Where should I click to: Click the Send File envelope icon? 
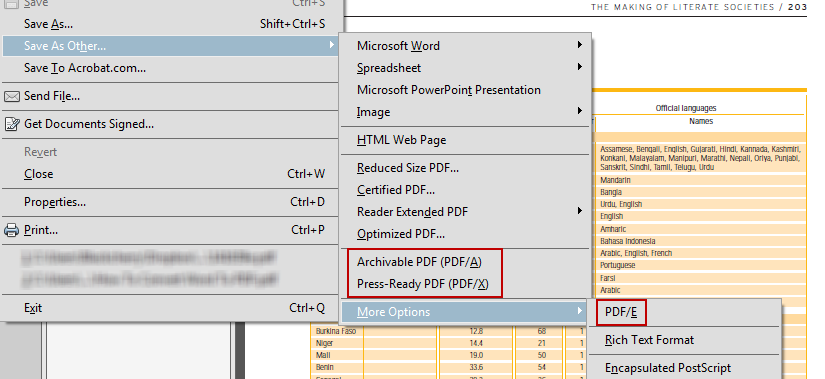(12, 96)
